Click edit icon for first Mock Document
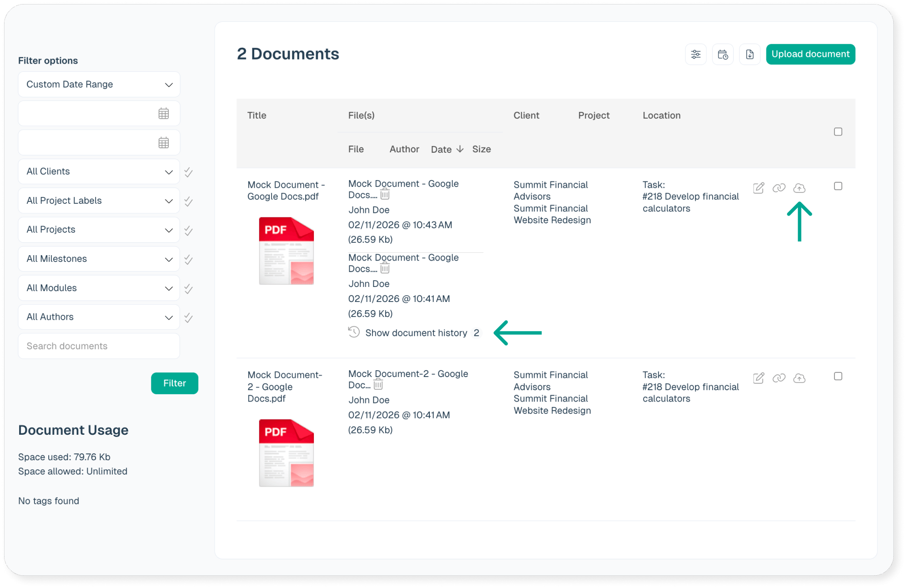Image resolution: width=906 pixels, height=588 pixels. [x=758, y=188]
